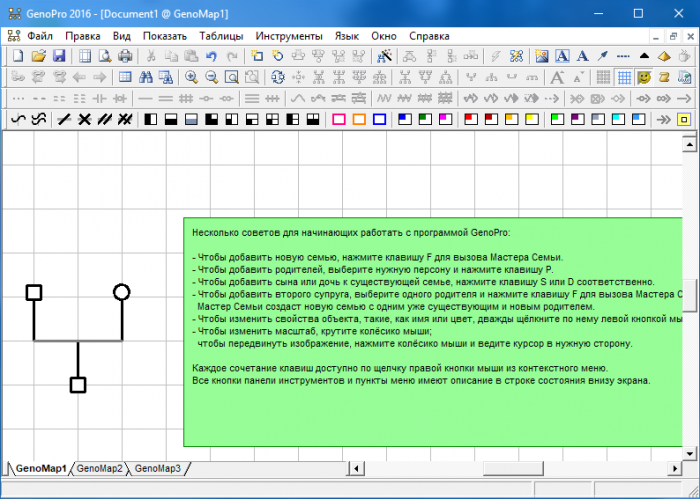Zoom to fit with framed magnifier icon
The width and height of the screenshot is (700, 499).
pyautogui.click(x=232, y=77)
